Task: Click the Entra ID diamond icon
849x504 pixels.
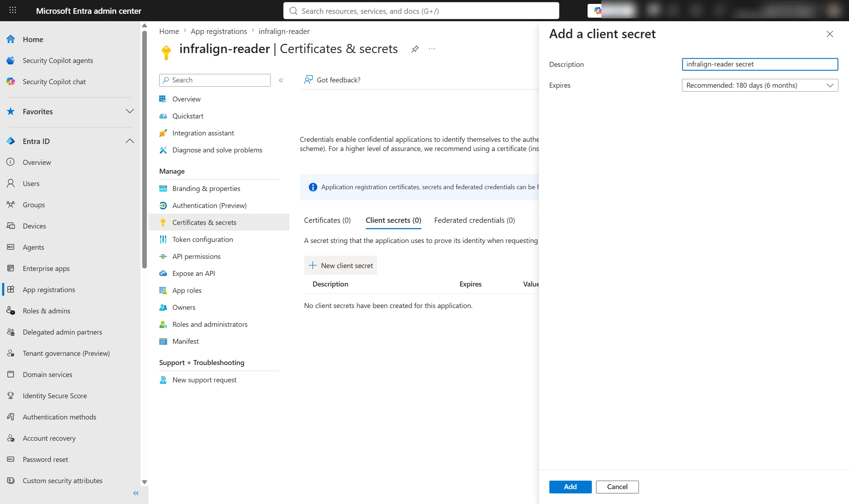Action: tap(11, 141)
